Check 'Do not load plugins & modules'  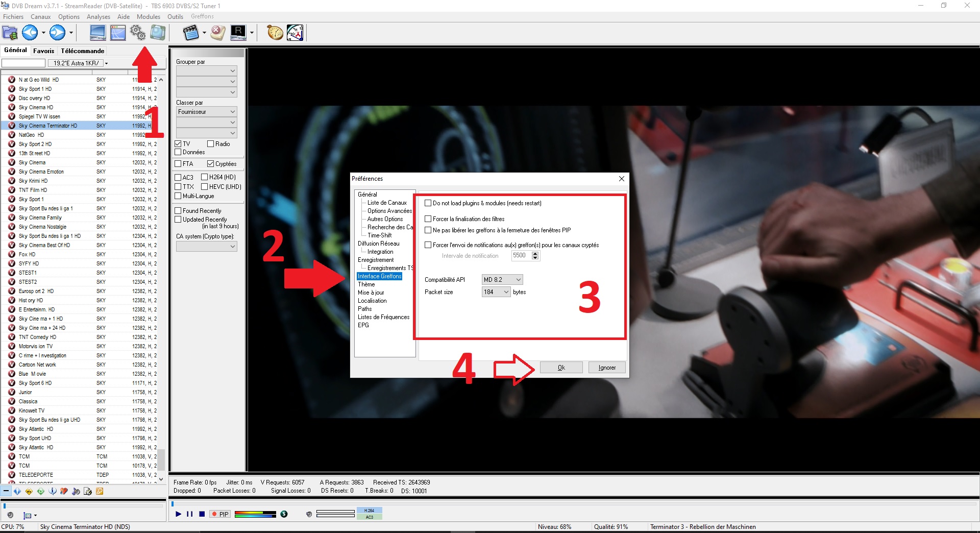coord(428,203)
